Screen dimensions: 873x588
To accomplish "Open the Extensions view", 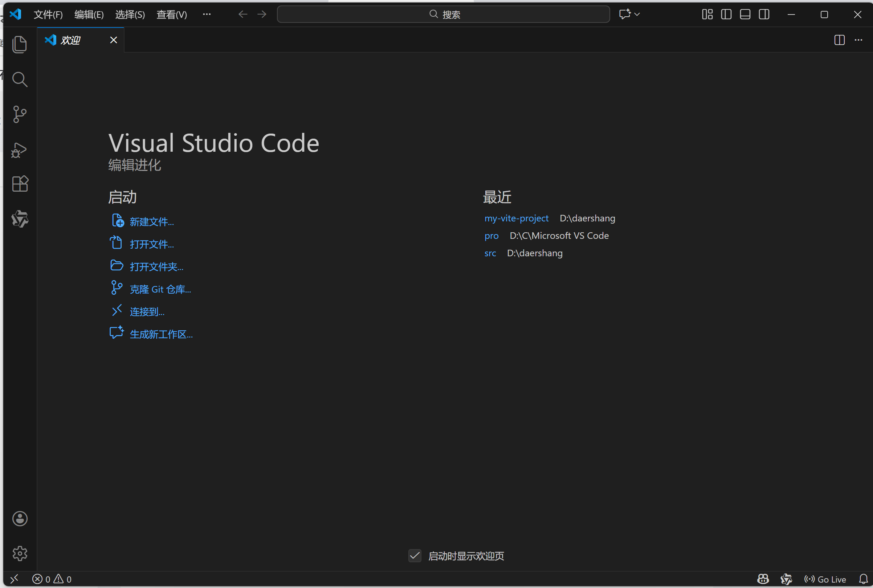I will (x=20, y=184).
